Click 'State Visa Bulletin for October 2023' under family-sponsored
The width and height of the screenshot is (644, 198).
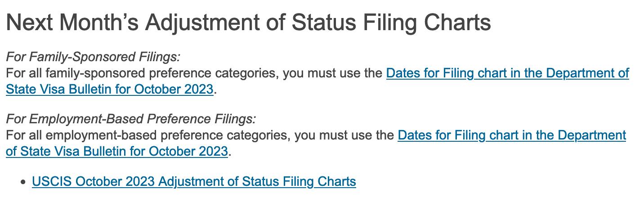[x=109, y=89]
